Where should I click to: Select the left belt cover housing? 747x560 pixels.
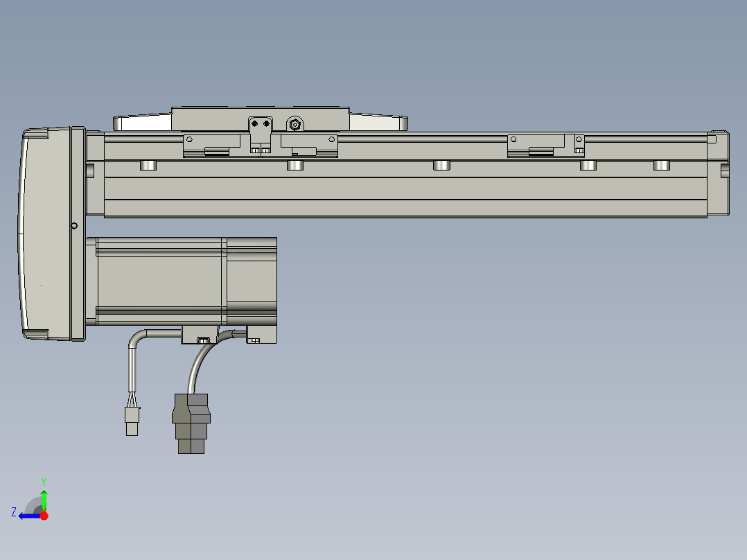[x=52, y=234]
